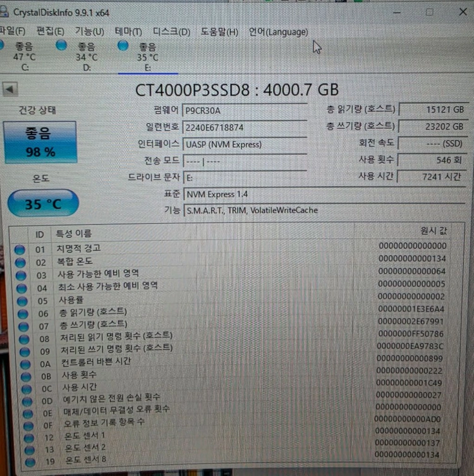Image resolution: width=474 pixels, height=476 pixels.
Task: Click status icon of row 05 사용률
Action: [22, 301]
